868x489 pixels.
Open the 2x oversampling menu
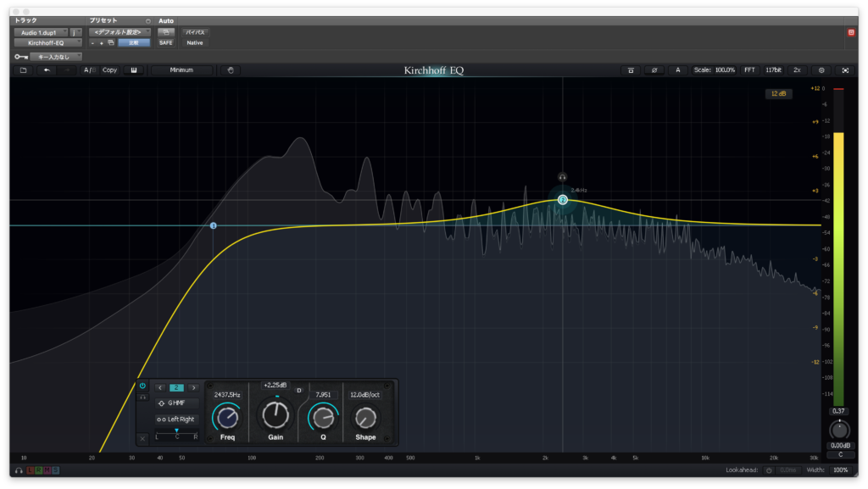point(797,70)
